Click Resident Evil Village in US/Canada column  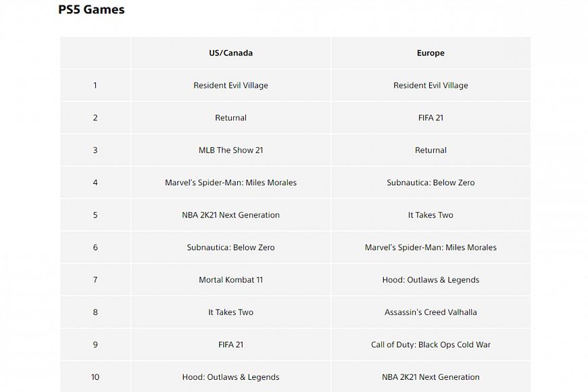pyautogui.click(x=230, y=85)
